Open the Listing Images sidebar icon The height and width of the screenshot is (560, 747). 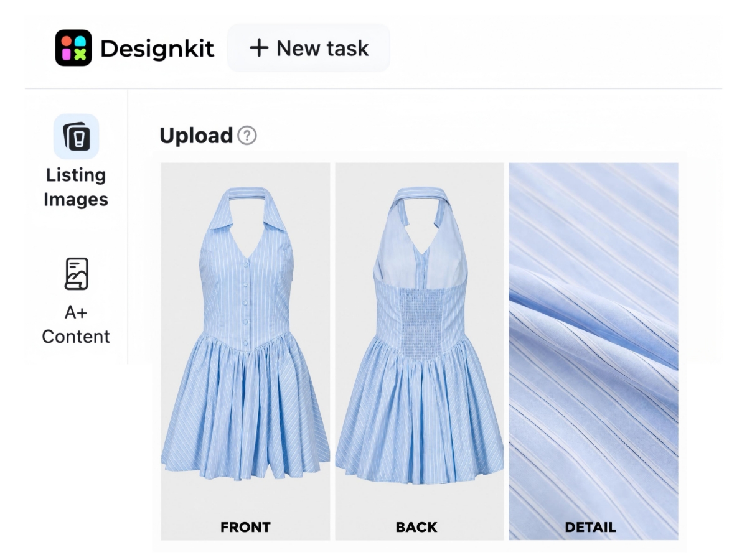[x=76, y=136]
